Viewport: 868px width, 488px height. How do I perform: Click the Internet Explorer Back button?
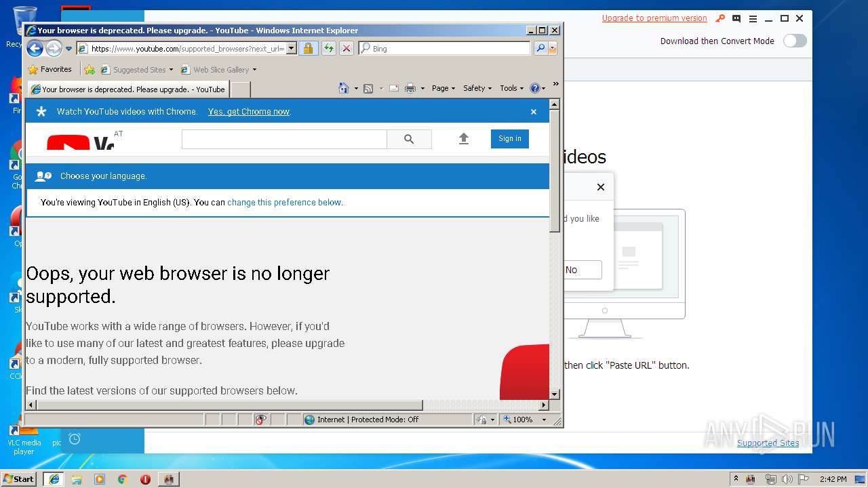click(35, 48)
